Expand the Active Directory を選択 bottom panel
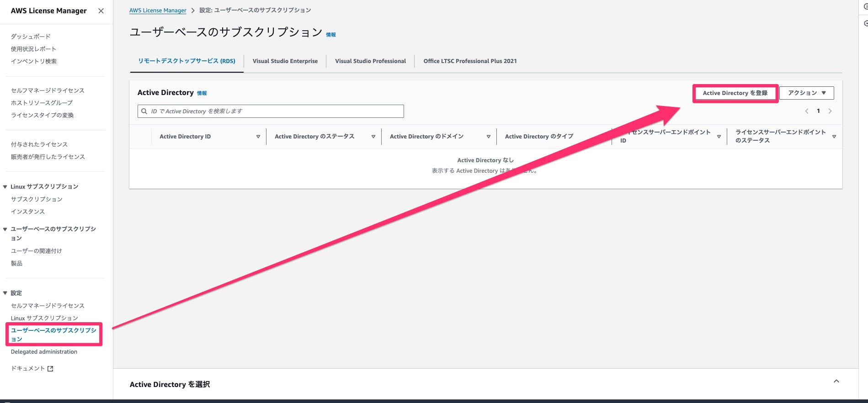 (x=836, y=381)
